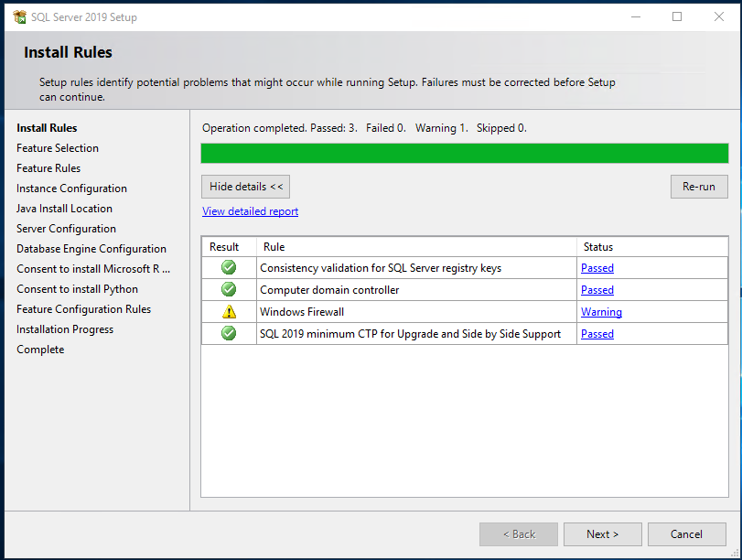Click green check icon for domain controller rule
Image resolution: width=742 pixels, height=560 pixels.
point(229,289)
